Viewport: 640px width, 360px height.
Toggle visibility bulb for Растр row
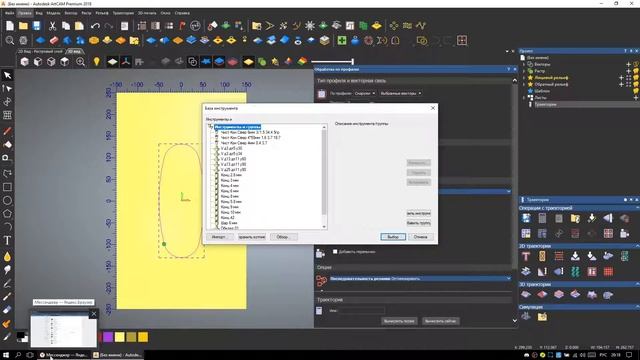tap(636, 71)
